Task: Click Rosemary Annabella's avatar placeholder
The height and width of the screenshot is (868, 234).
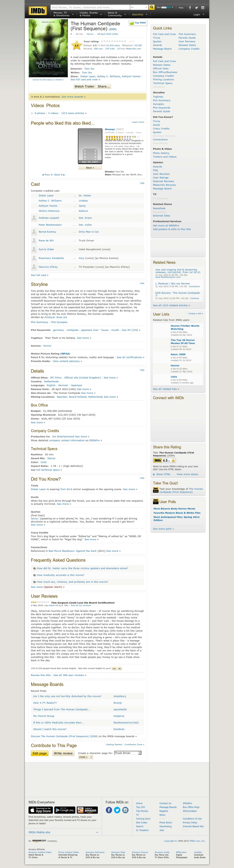Action: point(34,258)
